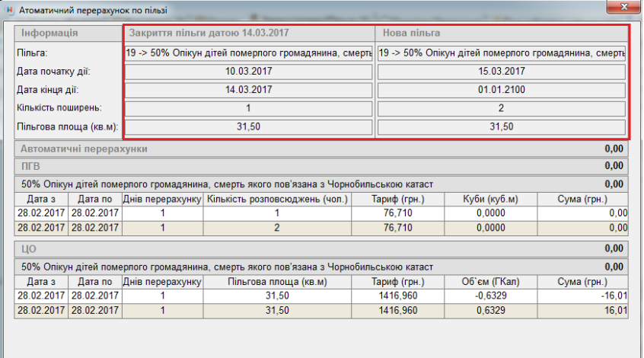Click the start date field showing 15.03.2017
The image size is (644, 358).
pos(502,71)
